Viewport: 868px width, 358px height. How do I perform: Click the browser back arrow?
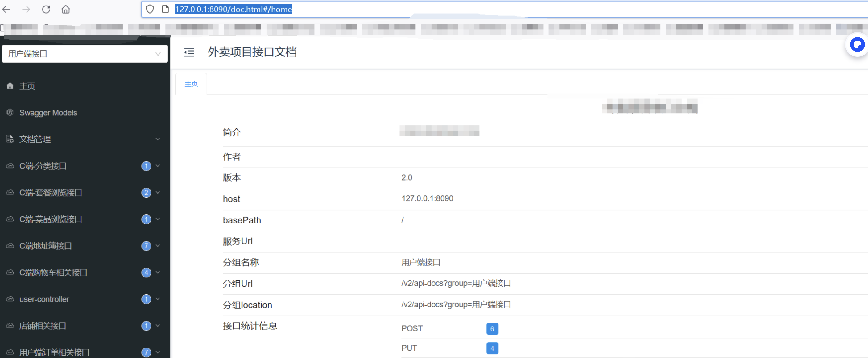click(x=6, y=9)
